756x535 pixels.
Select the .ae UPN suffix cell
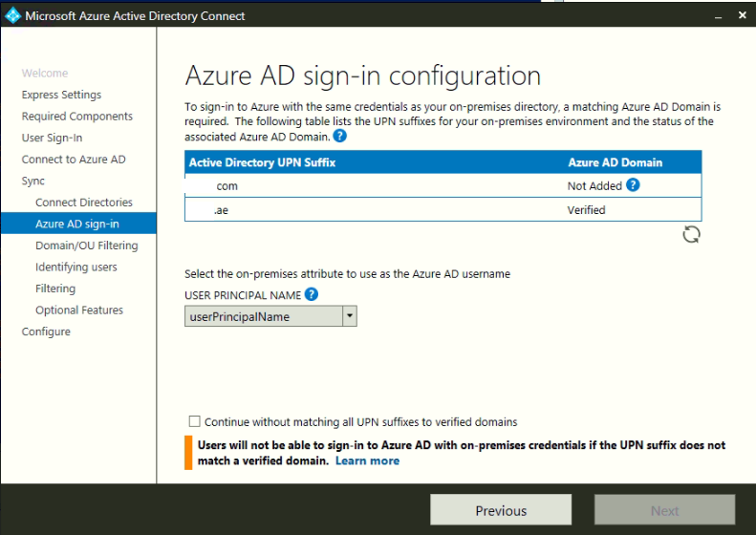pos(221,210)
